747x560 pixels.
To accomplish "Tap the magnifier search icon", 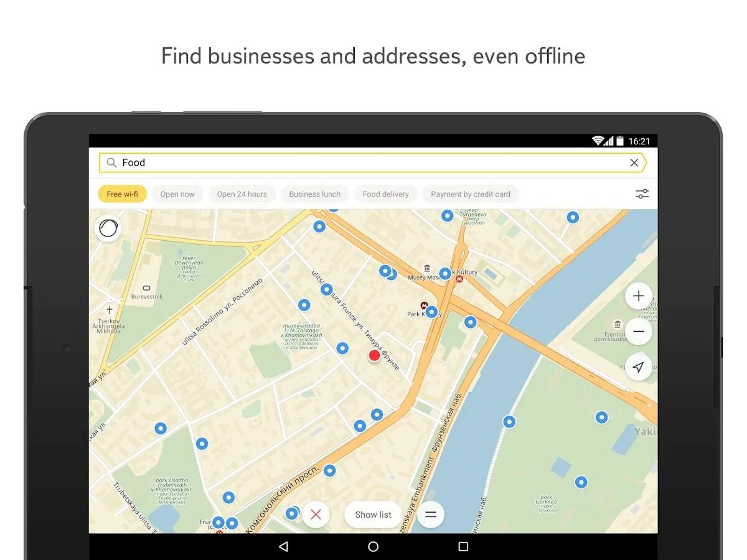I will point(111,163).
